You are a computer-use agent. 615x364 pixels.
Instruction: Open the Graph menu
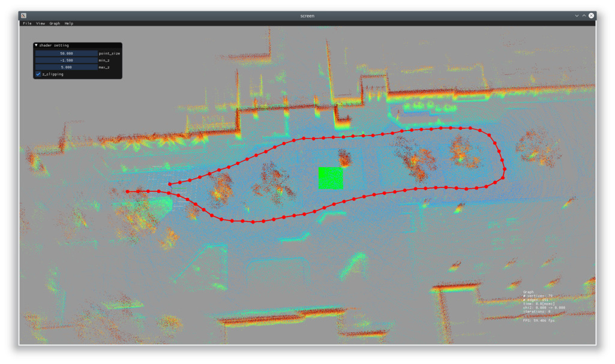pos(55,23)
